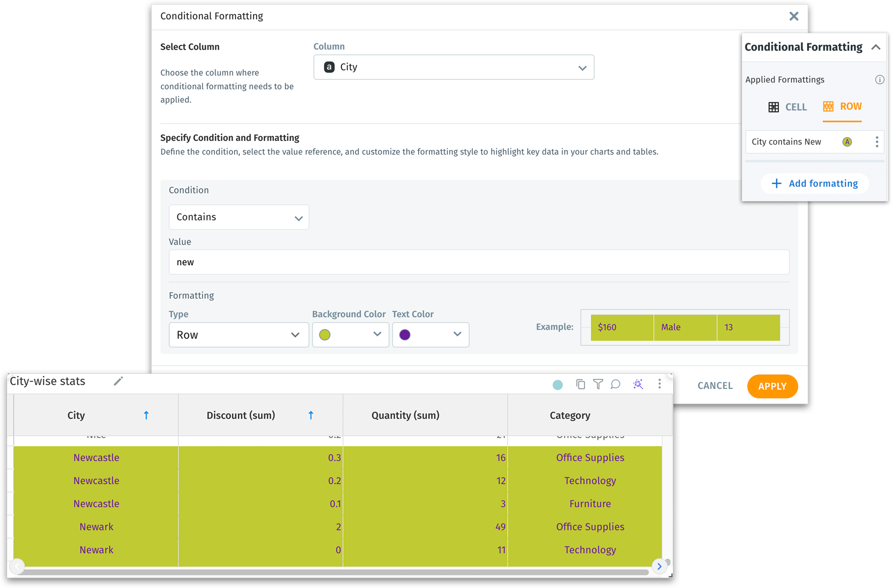Click the copy icon in chart toolbar
Screen dimensions: 892x588
pos(580,384)
